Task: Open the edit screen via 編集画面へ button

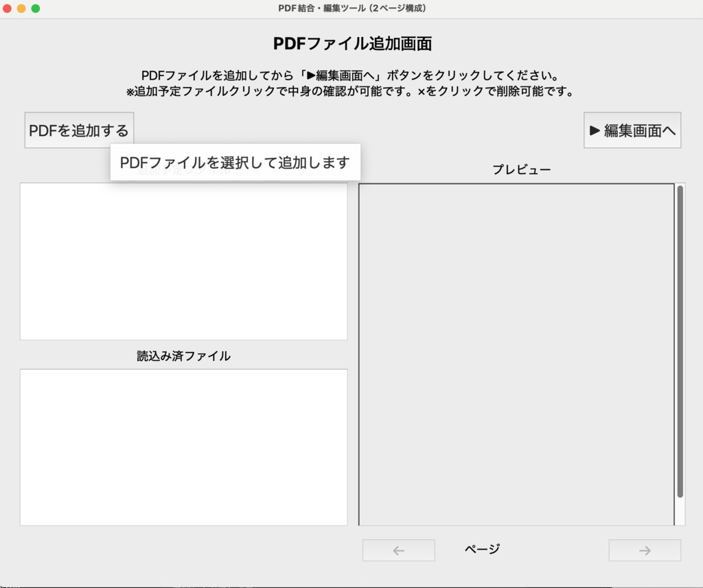Action: (x=632, y=130)
